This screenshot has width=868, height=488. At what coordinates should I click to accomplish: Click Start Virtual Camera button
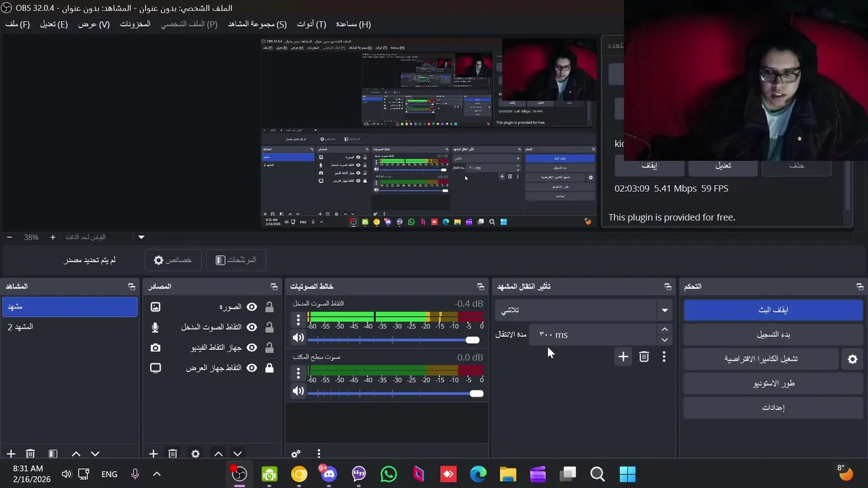(x=761, y=359)
